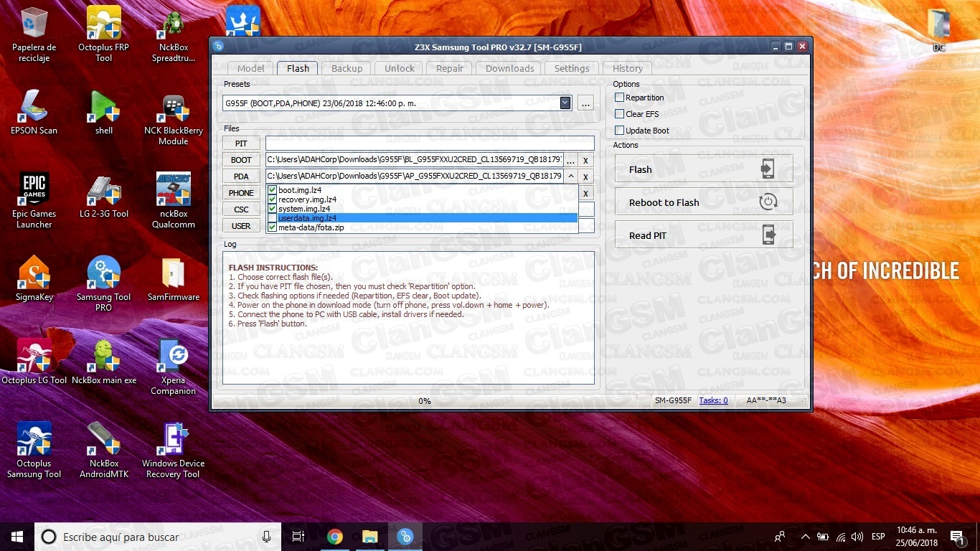This screenshot has width=980, height=551.
Task: Click the PDA file button
Action: 241,176
